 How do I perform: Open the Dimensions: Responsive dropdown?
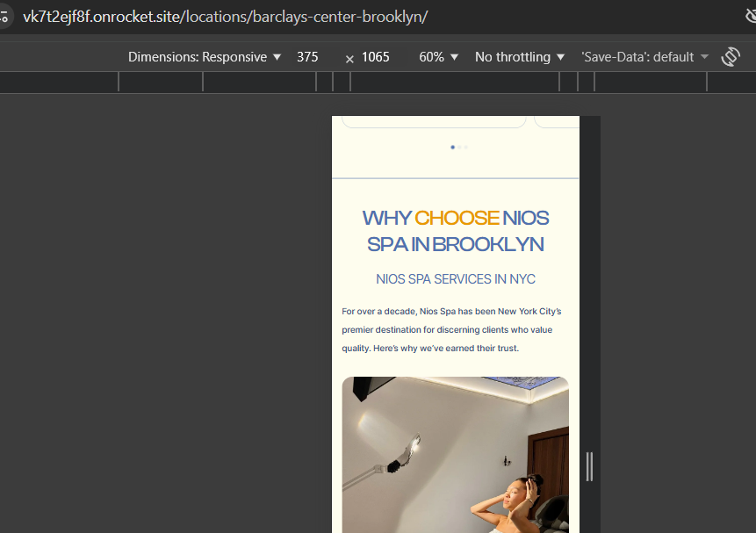point(205,57)
